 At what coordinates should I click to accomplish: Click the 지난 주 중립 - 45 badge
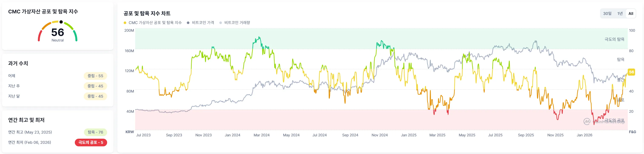tap(95, 86)
